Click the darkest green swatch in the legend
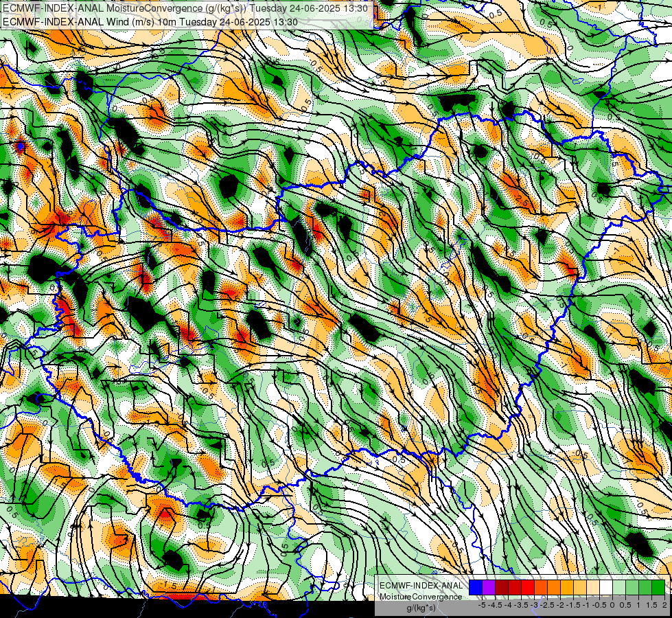 pyautogui.click(x=658, y=587)
